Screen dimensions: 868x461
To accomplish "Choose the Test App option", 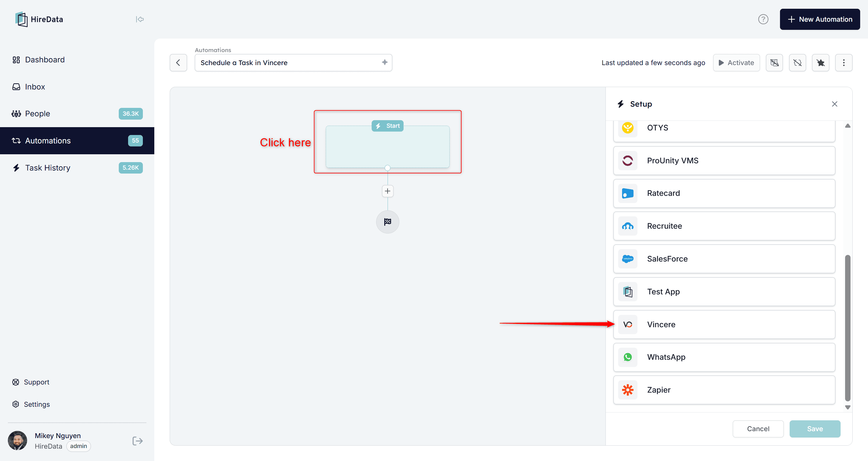I will 724,291.
